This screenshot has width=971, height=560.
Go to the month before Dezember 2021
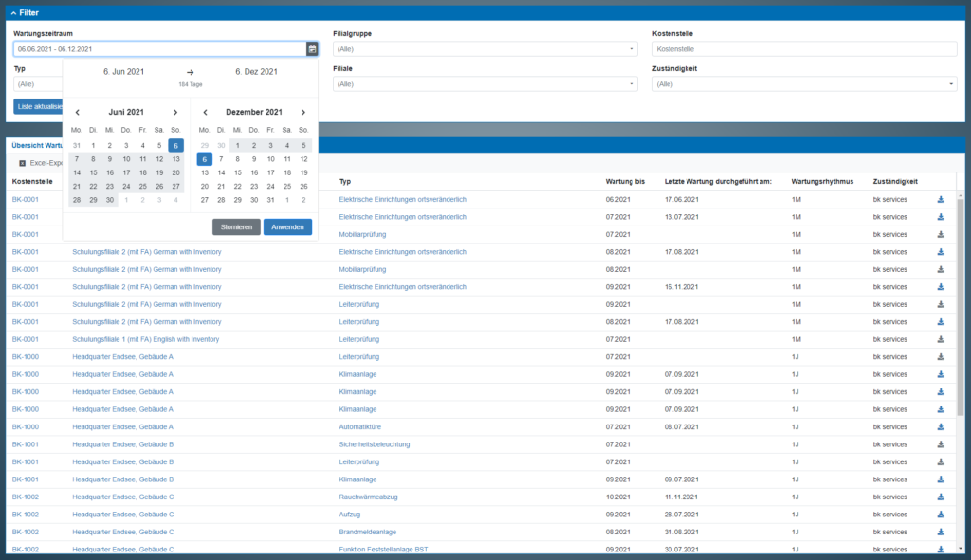(x=205, y=112)
